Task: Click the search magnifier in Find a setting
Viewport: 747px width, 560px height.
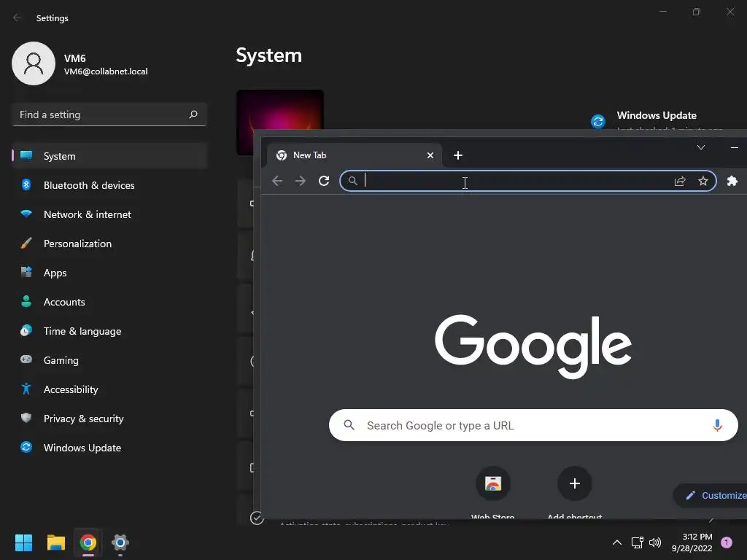Action: (x=193, y=114)
